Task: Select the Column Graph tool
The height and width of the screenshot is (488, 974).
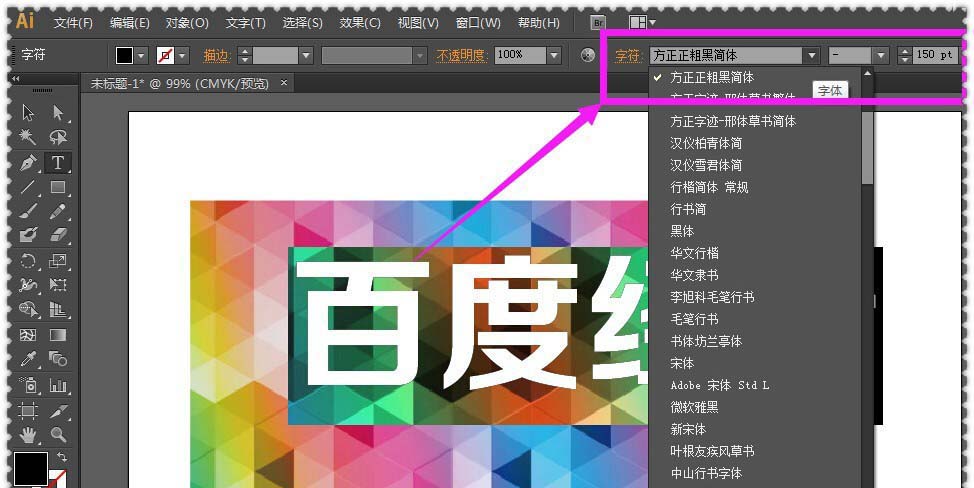Action: point(58,385)
